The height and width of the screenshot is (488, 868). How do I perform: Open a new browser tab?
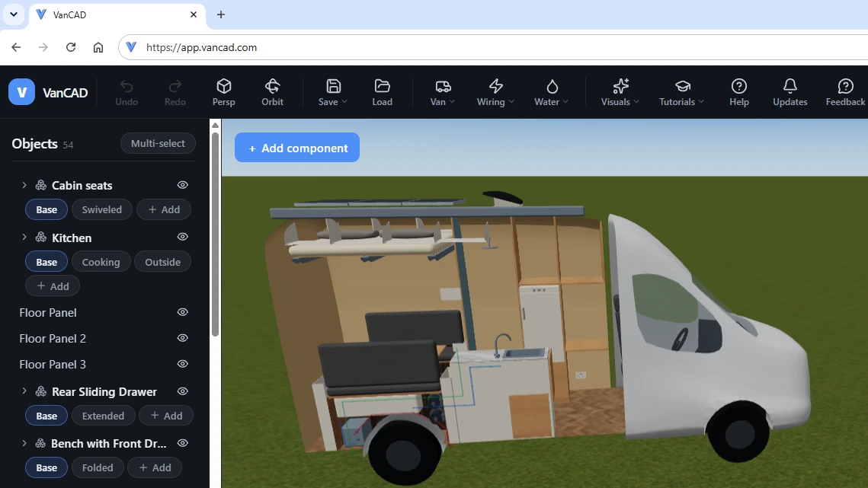click(x=221, y=14)
